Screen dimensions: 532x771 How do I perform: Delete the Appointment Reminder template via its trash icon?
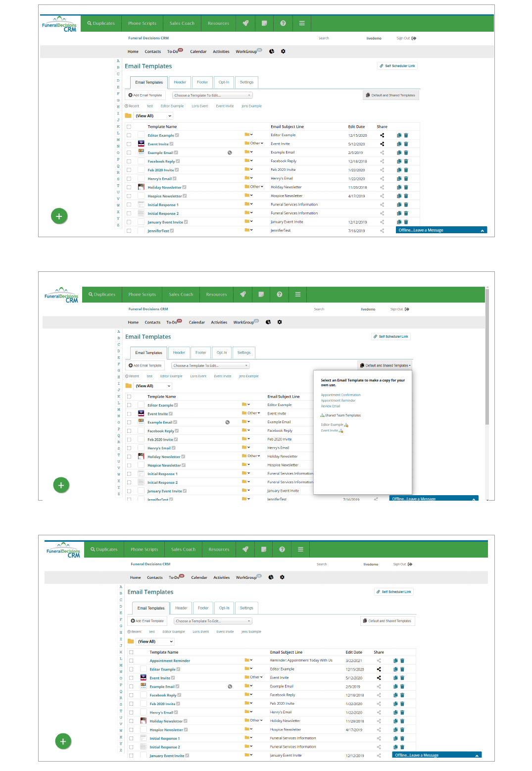(402, 661)
